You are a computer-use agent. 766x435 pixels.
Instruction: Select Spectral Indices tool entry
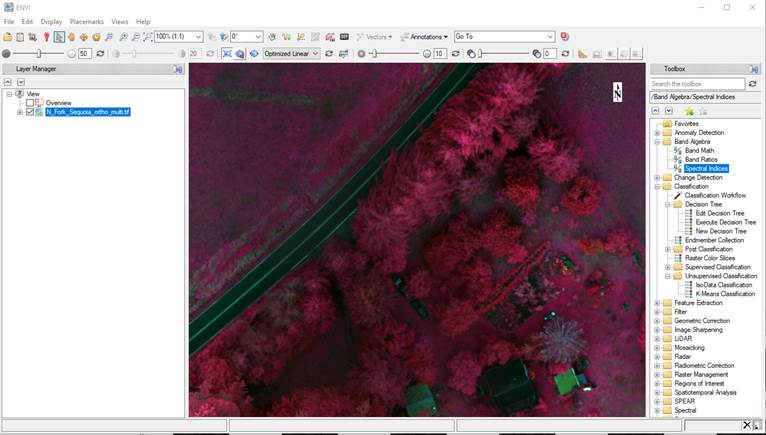(x=706, y=169)
